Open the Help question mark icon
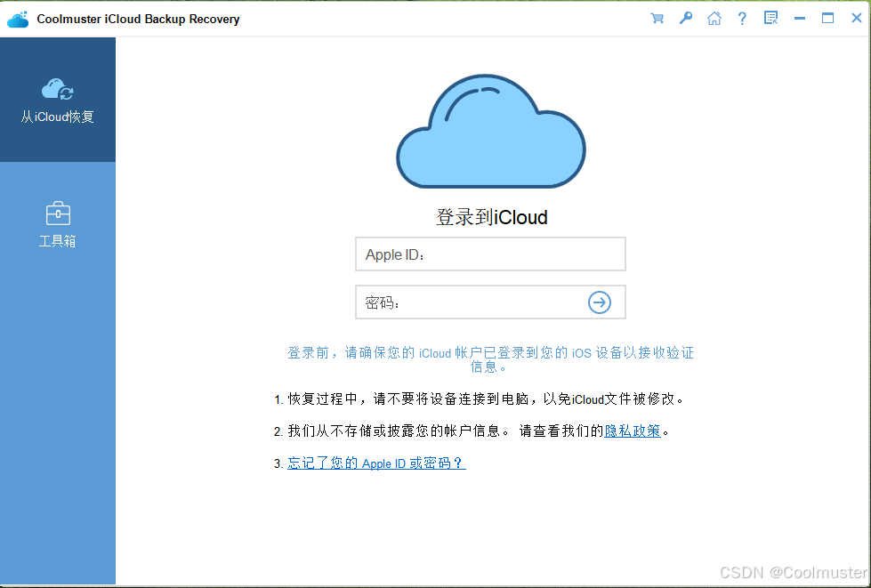The width and height of the screenshot is (871, 588). pos(742,18)
